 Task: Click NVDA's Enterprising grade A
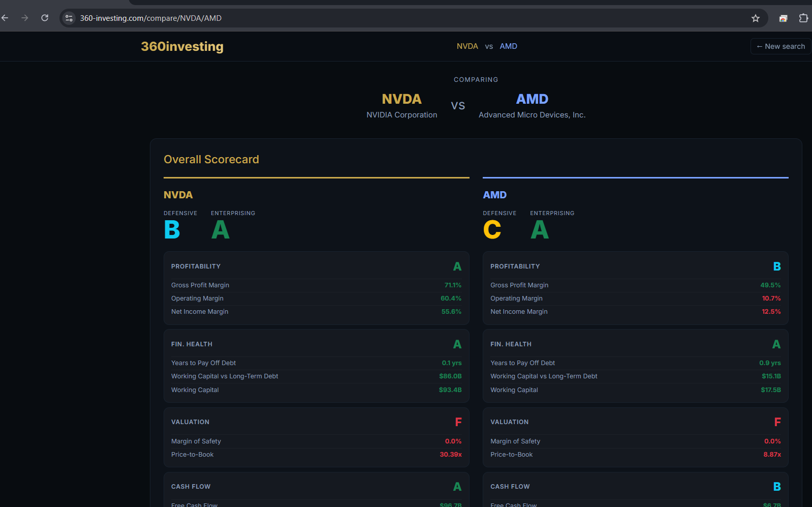coord(220,230)
